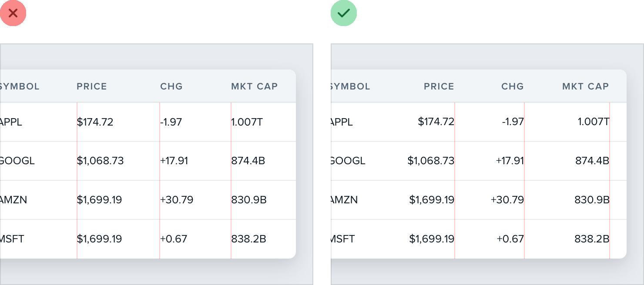Click the red X incorrect-example icon
This screenshot has height=285, width=644.
13,13
